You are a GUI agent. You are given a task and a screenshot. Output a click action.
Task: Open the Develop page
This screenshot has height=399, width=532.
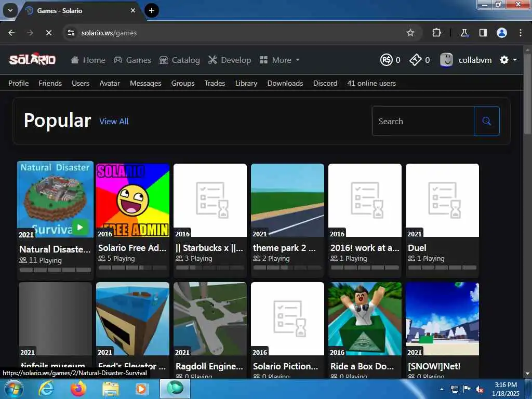[230, 60]
